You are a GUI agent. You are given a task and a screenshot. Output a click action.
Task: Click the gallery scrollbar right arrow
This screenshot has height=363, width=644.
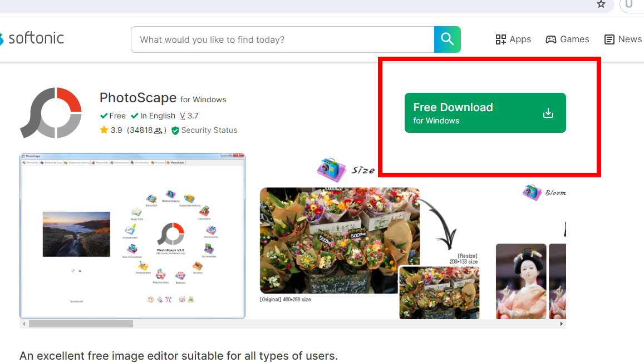coord(562,324)
